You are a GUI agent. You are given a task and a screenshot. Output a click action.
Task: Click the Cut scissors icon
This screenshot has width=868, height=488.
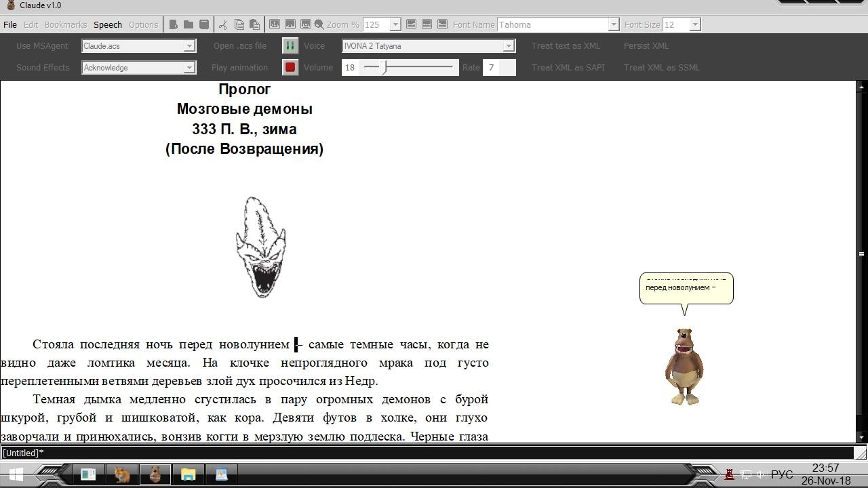tap(222, 24)
